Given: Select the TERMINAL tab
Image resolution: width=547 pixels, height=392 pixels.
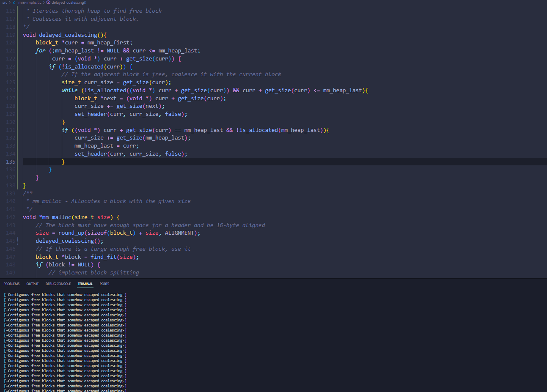Looking at the screenshot, I should point(85,284).
